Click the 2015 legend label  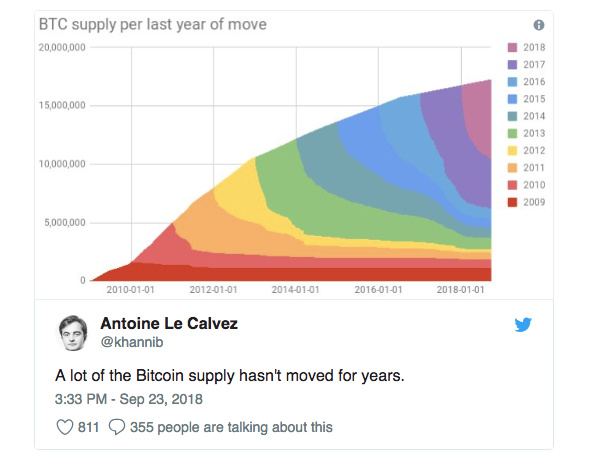tap(534, 99)
